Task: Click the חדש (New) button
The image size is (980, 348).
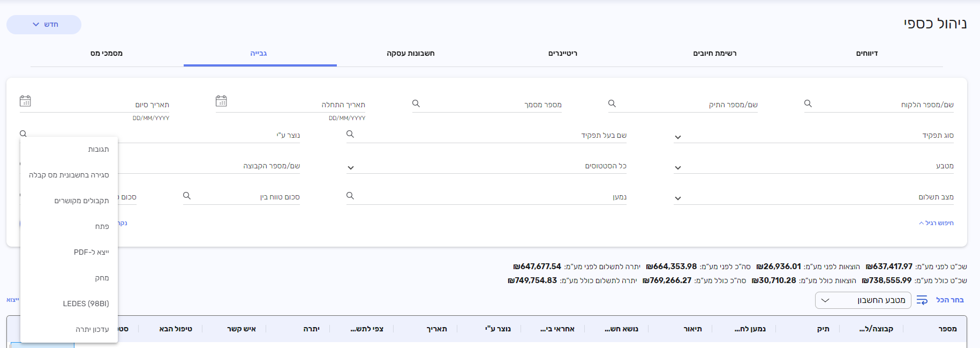Action: [44, 25]
